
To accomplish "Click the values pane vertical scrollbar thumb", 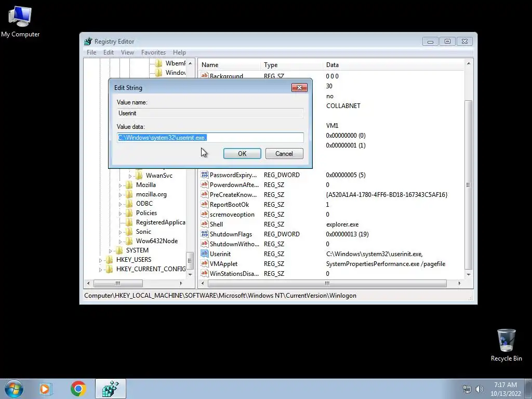I will point(468,185).
